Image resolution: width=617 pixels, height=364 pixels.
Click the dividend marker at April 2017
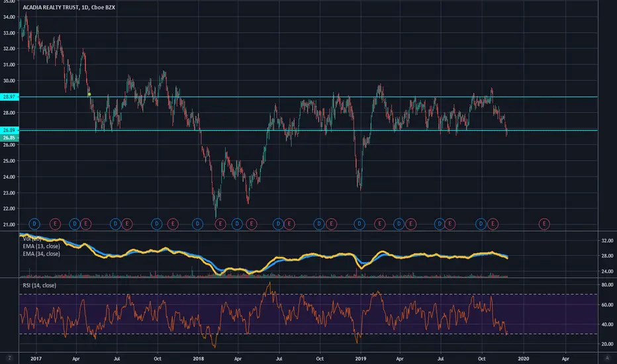click(x=74, y=224)
